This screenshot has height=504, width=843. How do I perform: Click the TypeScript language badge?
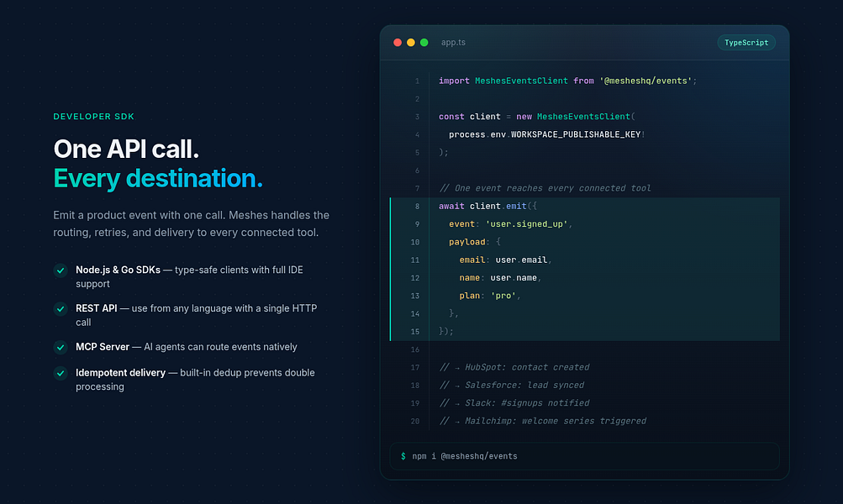click(746, 43)
